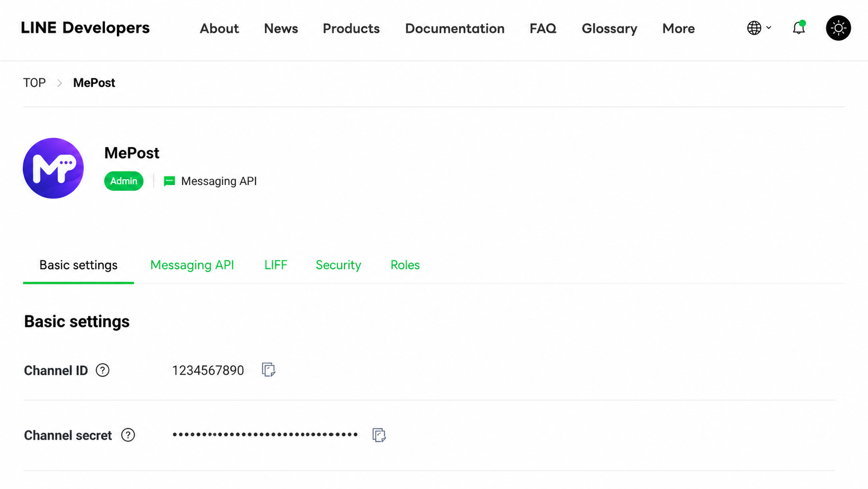Expand the More menu
This screenshot has width=868, height=489.
(x=679, y=29)
